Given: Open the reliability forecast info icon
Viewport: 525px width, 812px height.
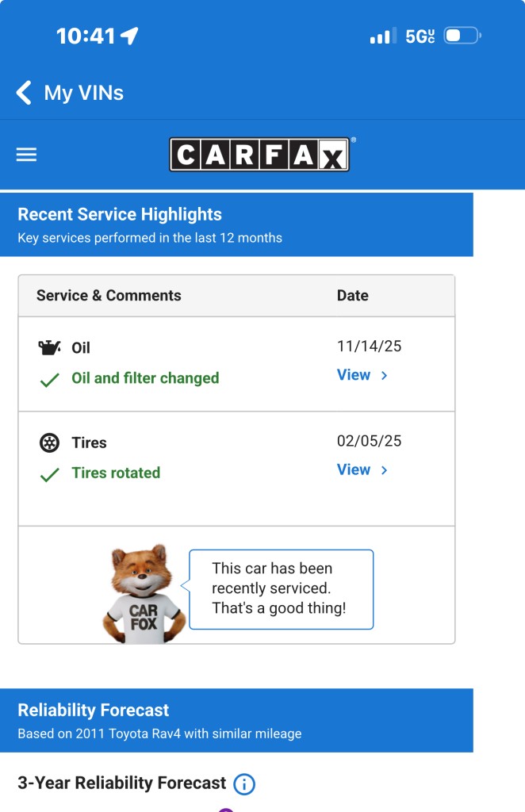Looking at the screenshot, I should pos(244,784).
